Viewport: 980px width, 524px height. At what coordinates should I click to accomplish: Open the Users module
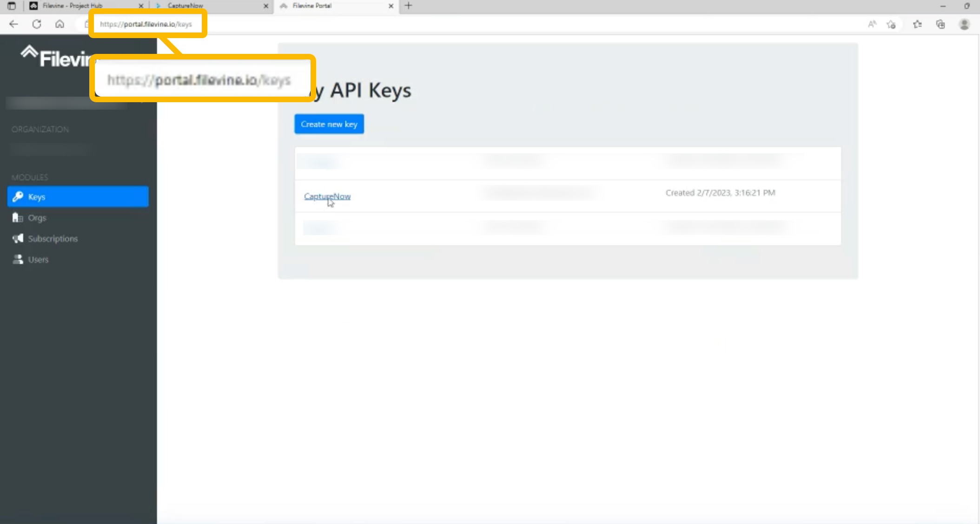click(x=38, y=259)
